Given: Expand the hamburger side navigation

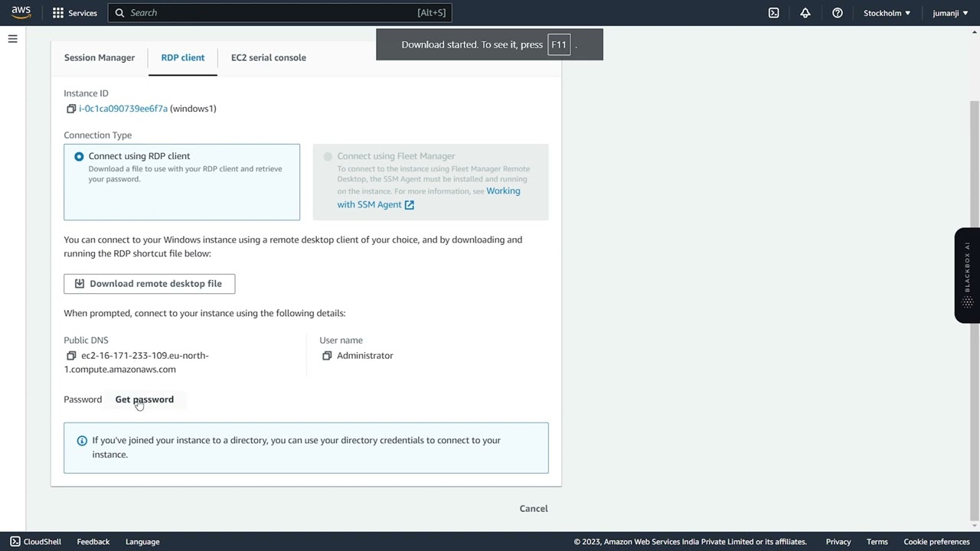Looking at the screenshot, I should click(x=12, y=38).
